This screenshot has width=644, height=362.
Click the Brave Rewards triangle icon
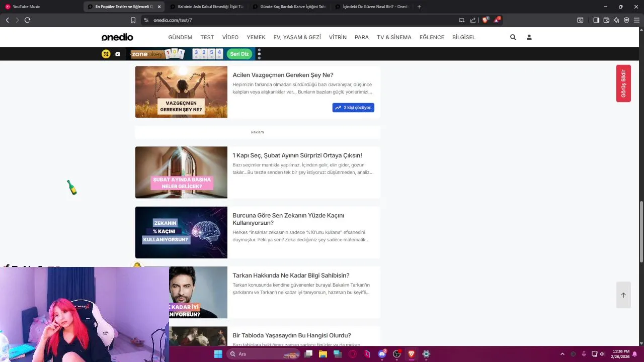(497, 20)
